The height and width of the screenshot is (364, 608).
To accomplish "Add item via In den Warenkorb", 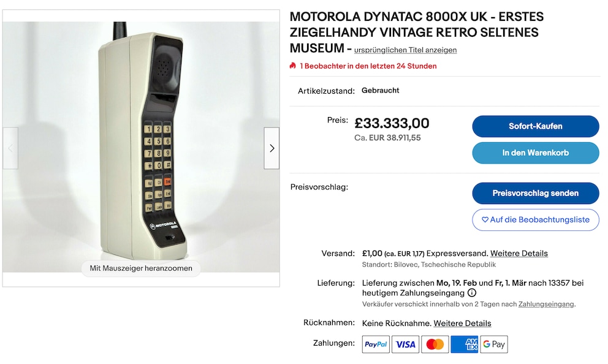I will pyautogui.click(x=536, y=153).
